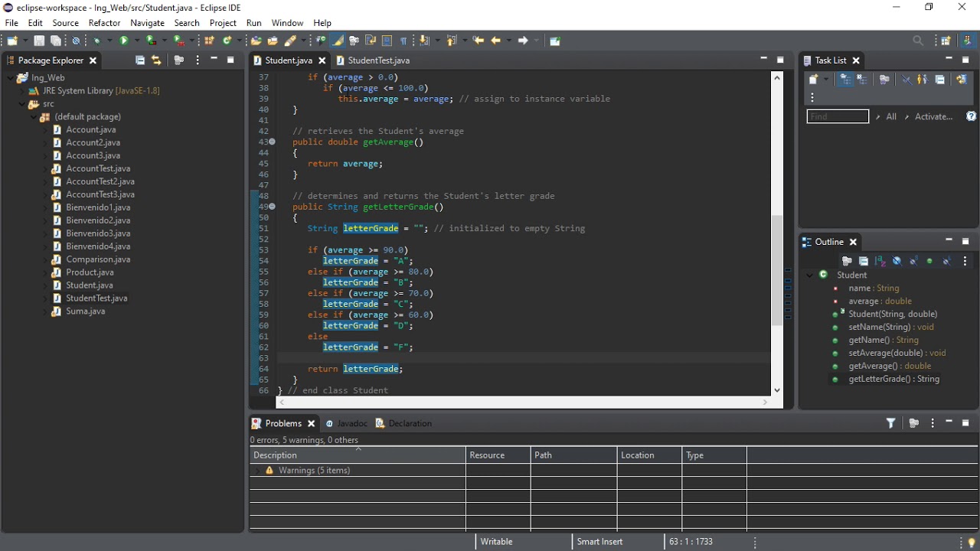Screen dimensions: 980x551
Task: Toggle Mark Occurrences highlighter in toolbar
Action: 338,41
